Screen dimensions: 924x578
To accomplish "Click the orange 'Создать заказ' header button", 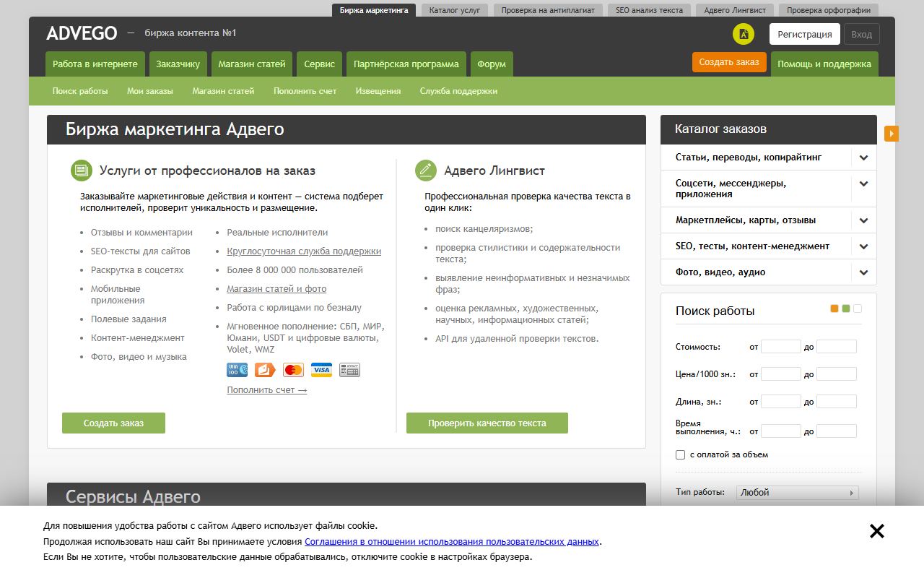I will [729, 62].
